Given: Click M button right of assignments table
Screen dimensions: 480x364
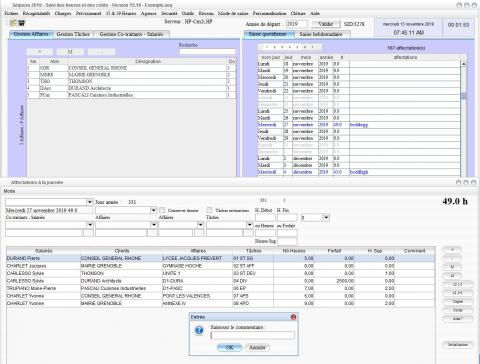Looking at the screenshot, I should pyautogui.click(x=452, y=267).
